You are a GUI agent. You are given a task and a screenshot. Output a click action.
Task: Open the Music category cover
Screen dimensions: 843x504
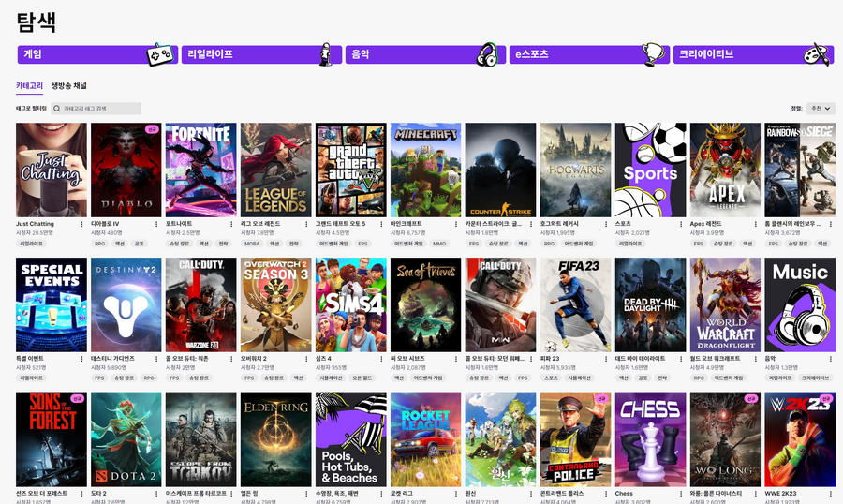801,305
